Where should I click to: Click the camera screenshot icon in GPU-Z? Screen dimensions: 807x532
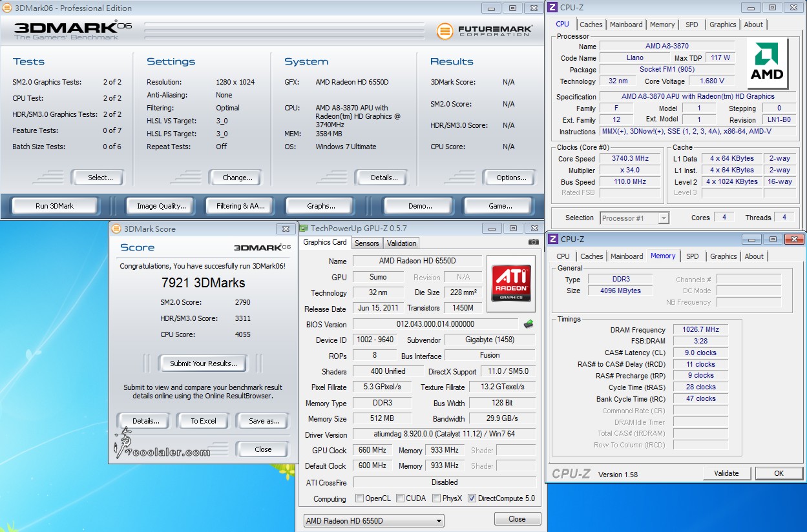coord(533,242)
